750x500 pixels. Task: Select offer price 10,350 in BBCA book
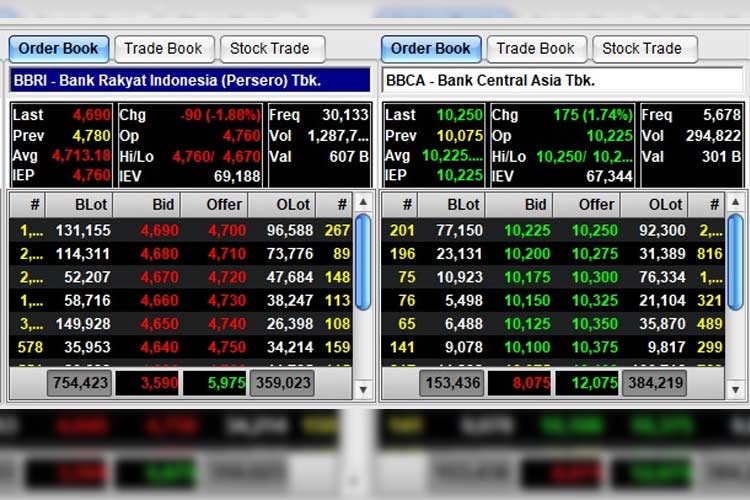[595, 324]
